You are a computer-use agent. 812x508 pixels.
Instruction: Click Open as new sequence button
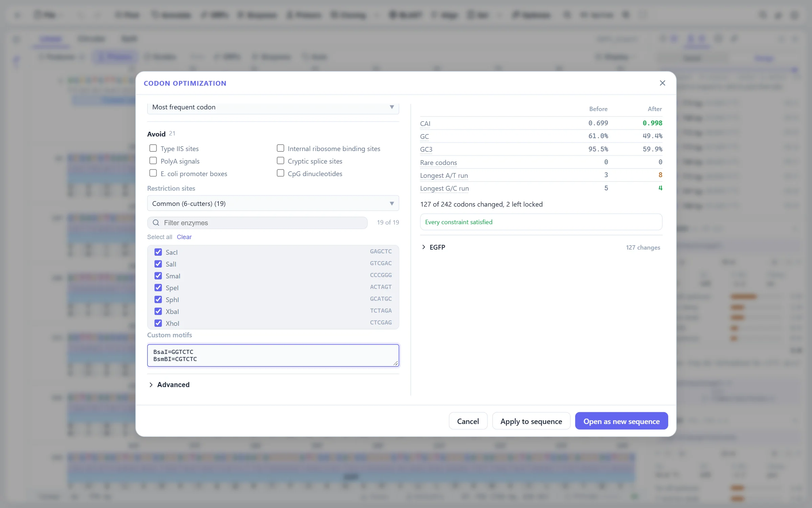tap(622, 421)
